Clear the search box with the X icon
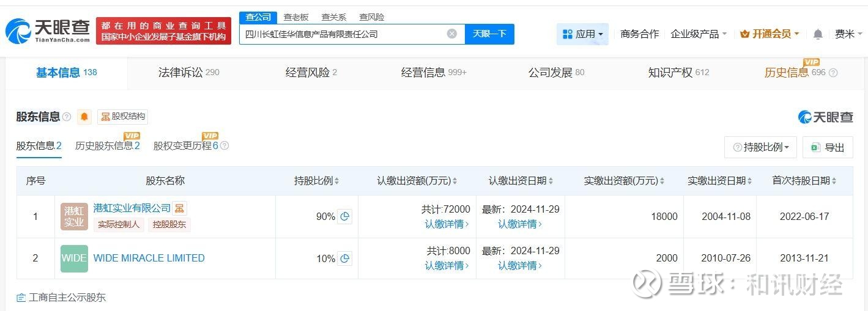Screen dimensions: 868x311 coord(451,34)
